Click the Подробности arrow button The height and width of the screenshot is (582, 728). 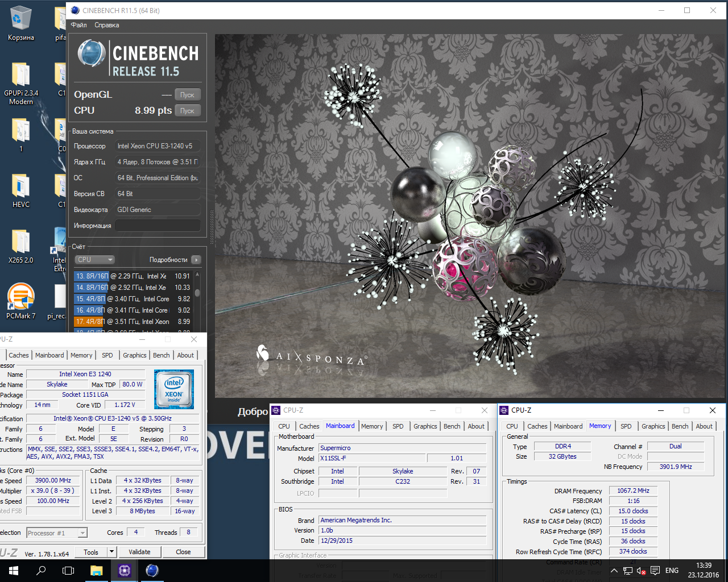[196, 260]
